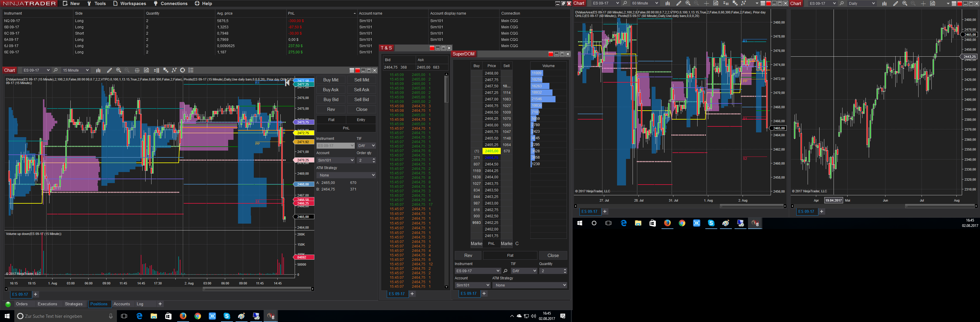Click SuperDOM instrument search magnifier

[505, 271]
